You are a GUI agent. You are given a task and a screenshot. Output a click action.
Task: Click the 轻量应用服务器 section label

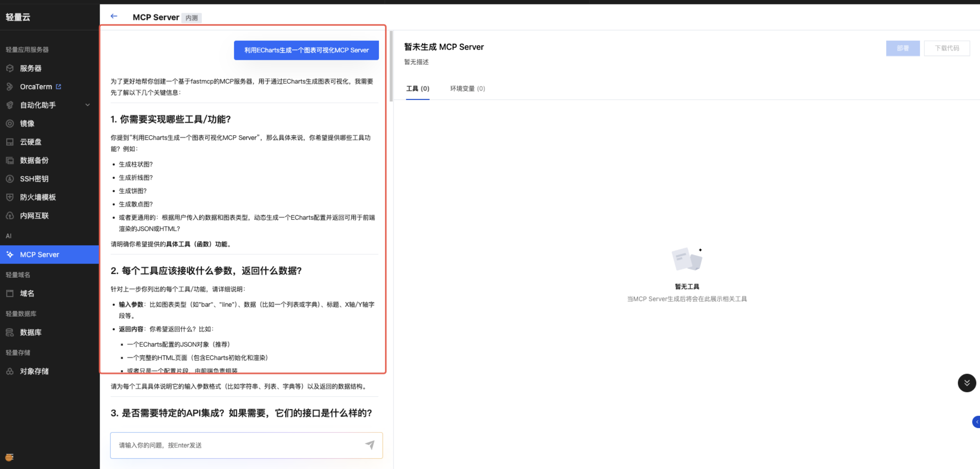click(x=27, y=50)
